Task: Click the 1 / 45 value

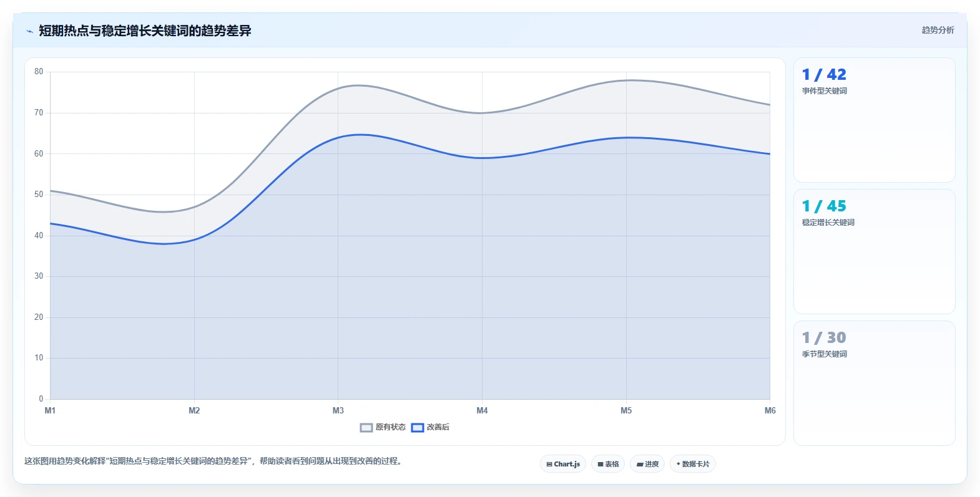Action: click(824, 206)
